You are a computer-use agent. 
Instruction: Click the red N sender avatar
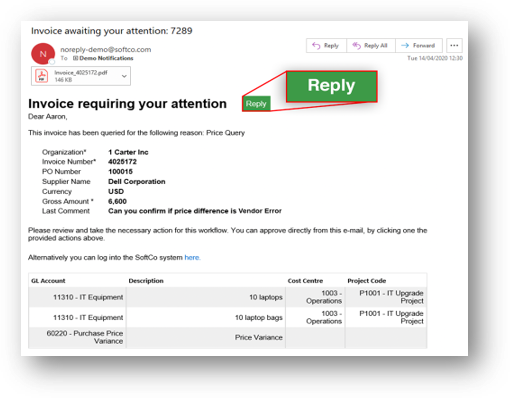tap(43, 54)
